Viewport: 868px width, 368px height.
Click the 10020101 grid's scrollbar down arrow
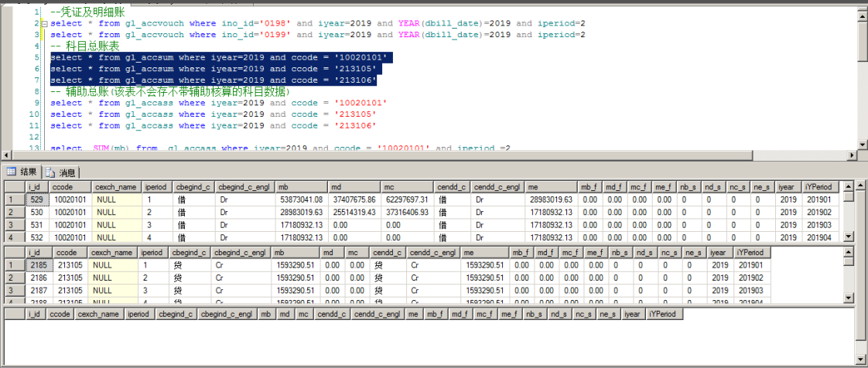(x=848, y=237)
